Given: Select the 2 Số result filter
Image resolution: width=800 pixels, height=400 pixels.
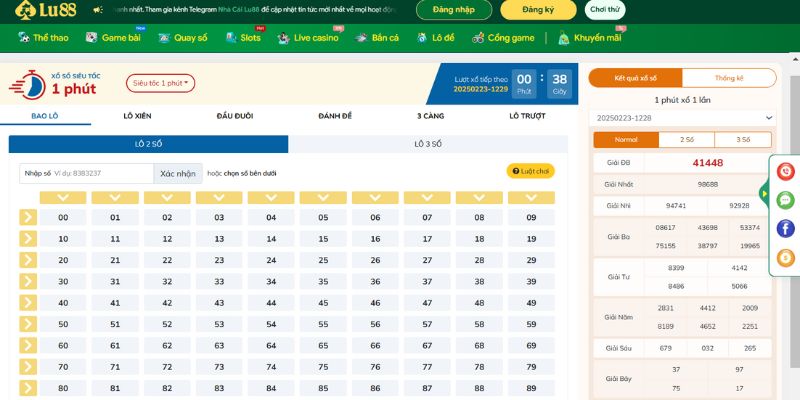Looking at the screenshot, I should click(687, 140).
